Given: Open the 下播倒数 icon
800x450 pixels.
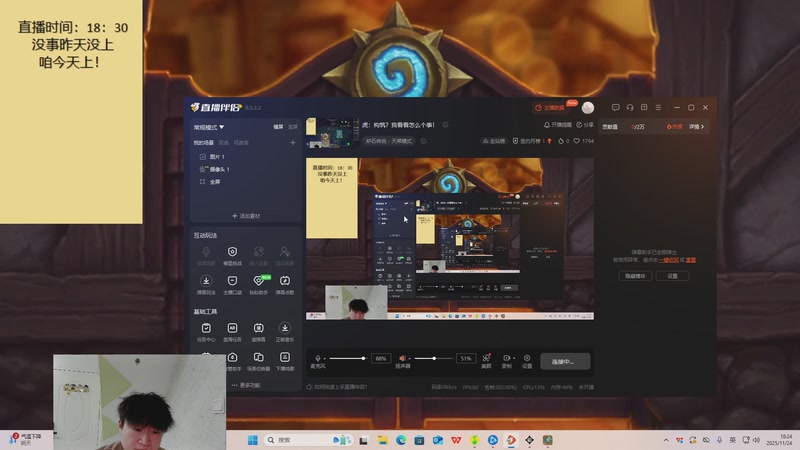Looking at the screenshot, I should coord(285,357).
